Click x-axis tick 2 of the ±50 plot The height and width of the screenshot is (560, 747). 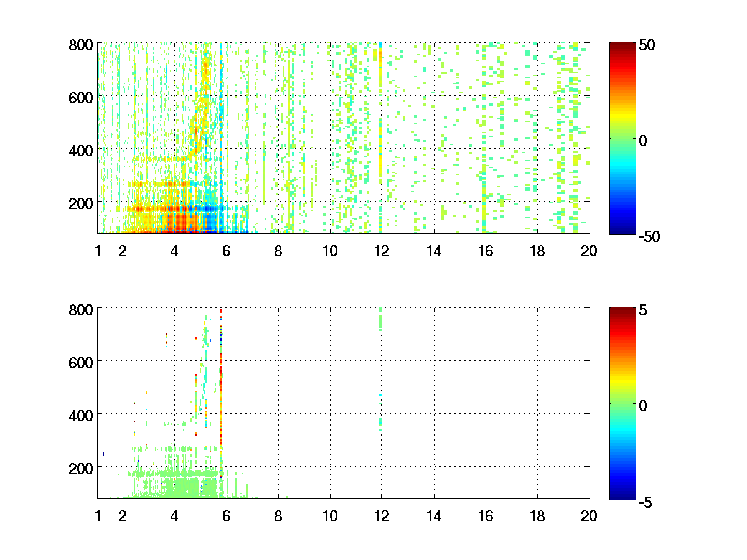tap(123, 251)
